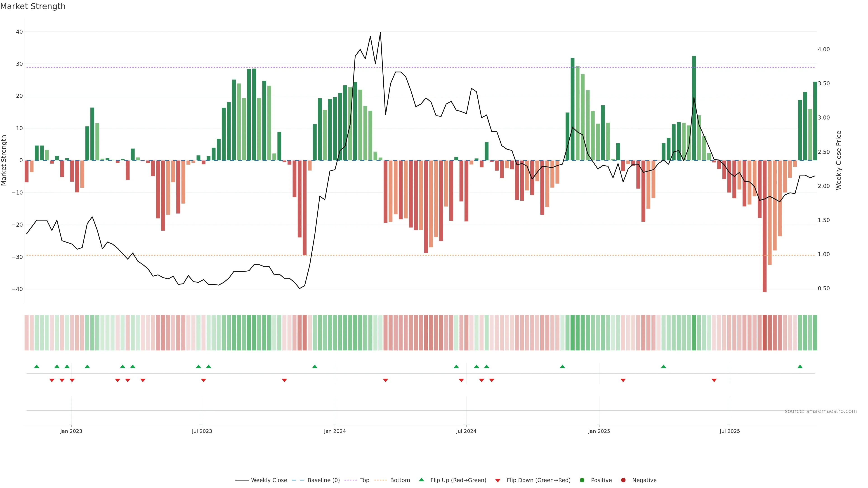The width and height of the screenshot is (868, 488).
Task: Click the Market Strength chart title
Action: pyautogui.click(x=33, y=6)
